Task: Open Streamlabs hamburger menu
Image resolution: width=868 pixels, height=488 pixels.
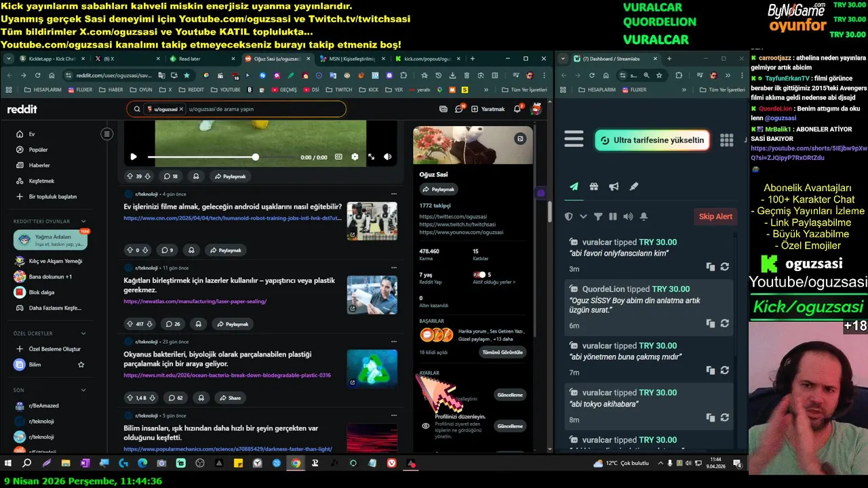Action: click(574, 140)
